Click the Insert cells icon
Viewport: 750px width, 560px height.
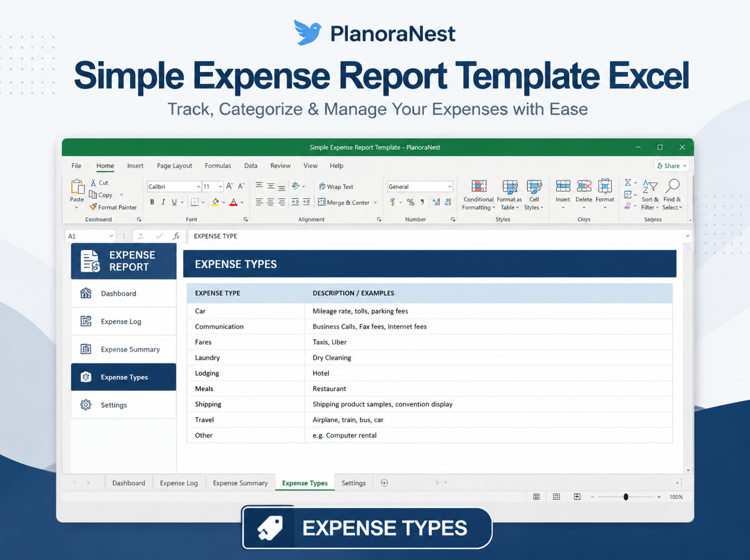[x=563, y=186]
